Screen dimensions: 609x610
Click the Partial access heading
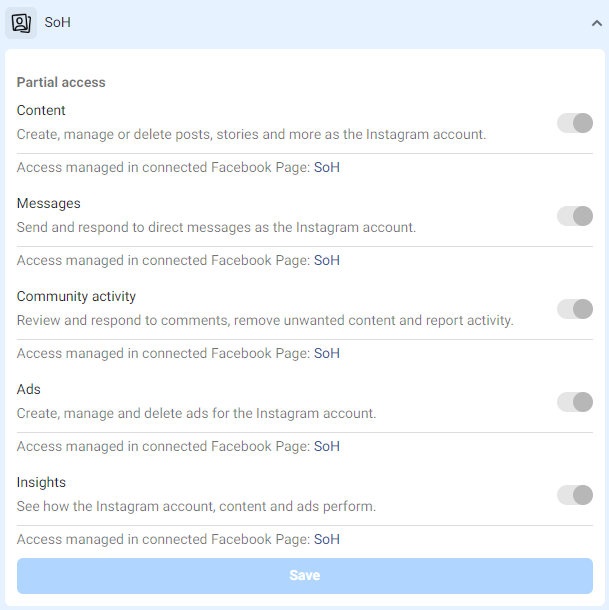click(61, 82)
